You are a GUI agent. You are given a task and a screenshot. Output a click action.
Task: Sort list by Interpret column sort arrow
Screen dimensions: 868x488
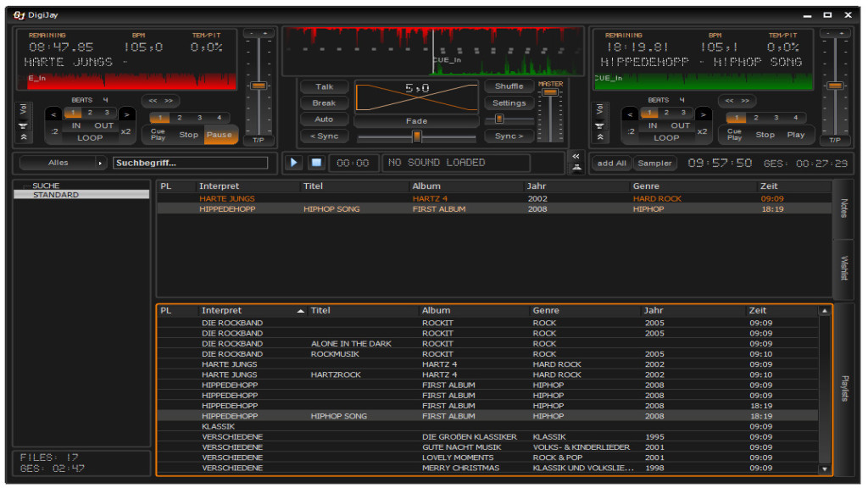pyautogui.click(x=301, y=311)
